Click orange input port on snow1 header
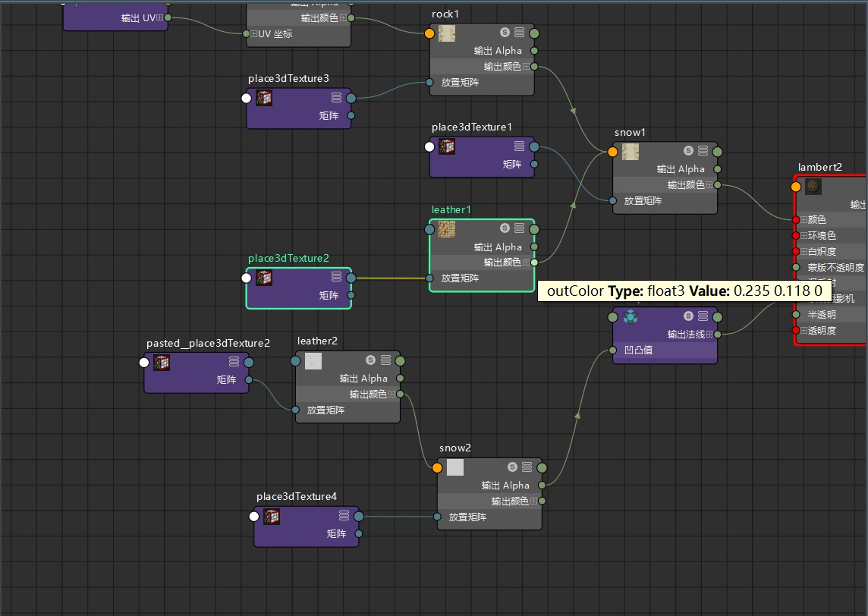This screenshot has width=868, height=616. (x=613, y=152)
